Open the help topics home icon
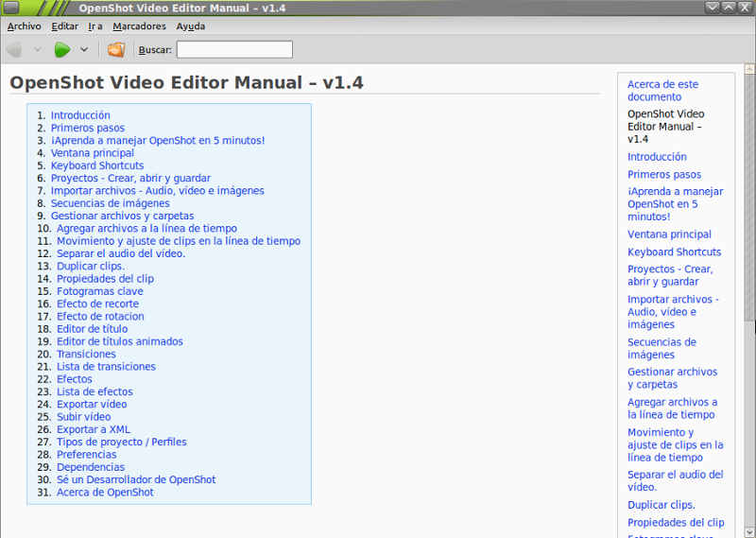The height and width of the screenshot is (538, 756). click(x=116, y=49)
